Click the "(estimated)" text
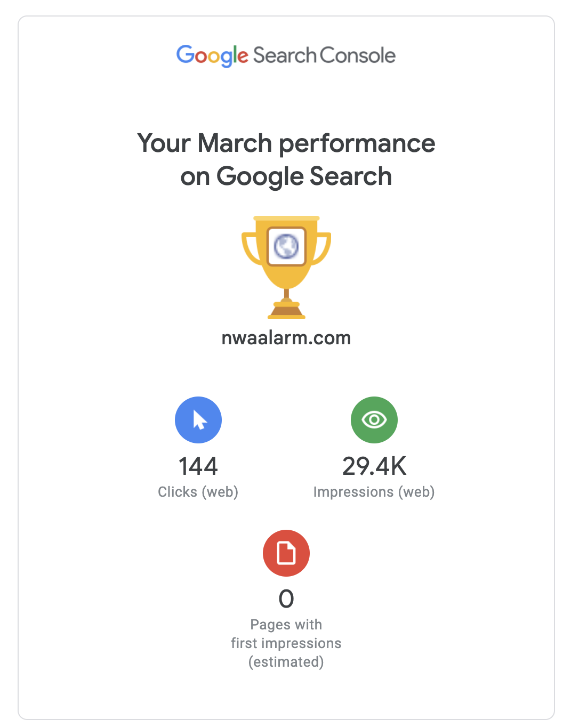563x728 pixels. [286, 662]
